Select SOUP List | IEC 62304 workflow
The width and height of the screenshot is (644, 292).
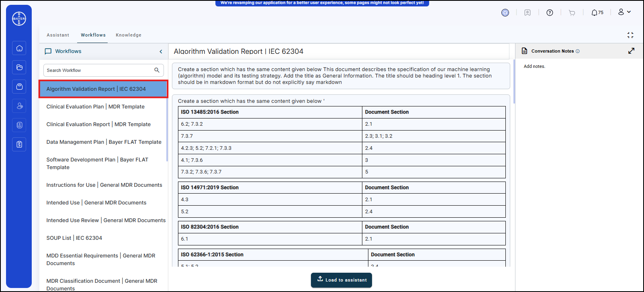click(x=74, y=238)
